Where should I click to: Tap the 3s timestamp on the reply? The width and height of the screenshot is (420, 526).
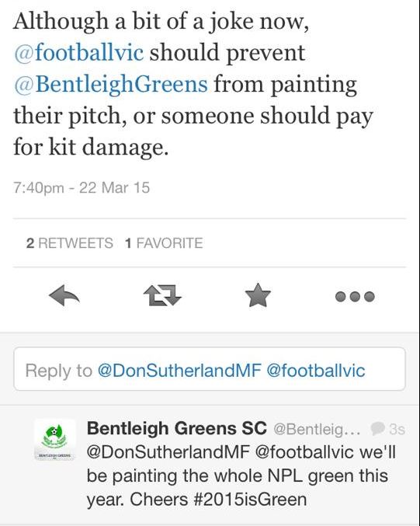pyautogui.click(x=397, y=429)
